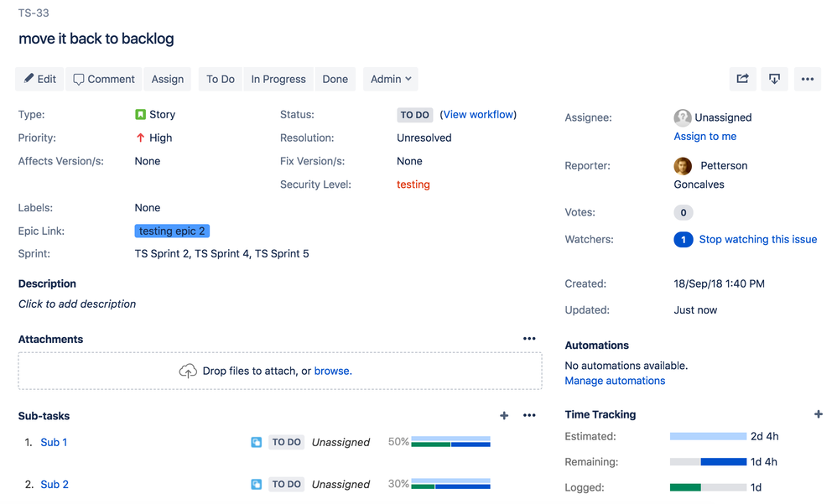This screenshot has height=504, width=837.
Task: Click the Sub 2 TO DO status badge
Action: point(287,484)
